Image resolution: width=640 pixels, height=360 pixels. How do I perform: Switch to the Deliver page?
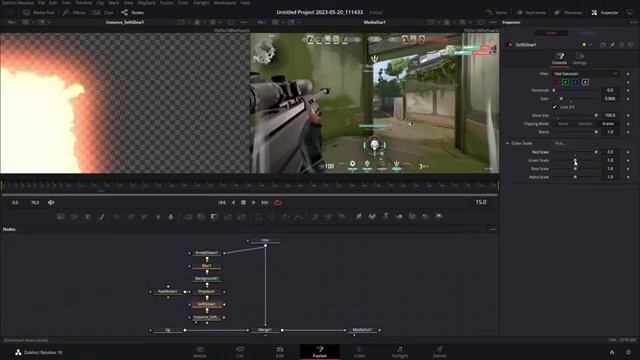[x=440, y=352]
